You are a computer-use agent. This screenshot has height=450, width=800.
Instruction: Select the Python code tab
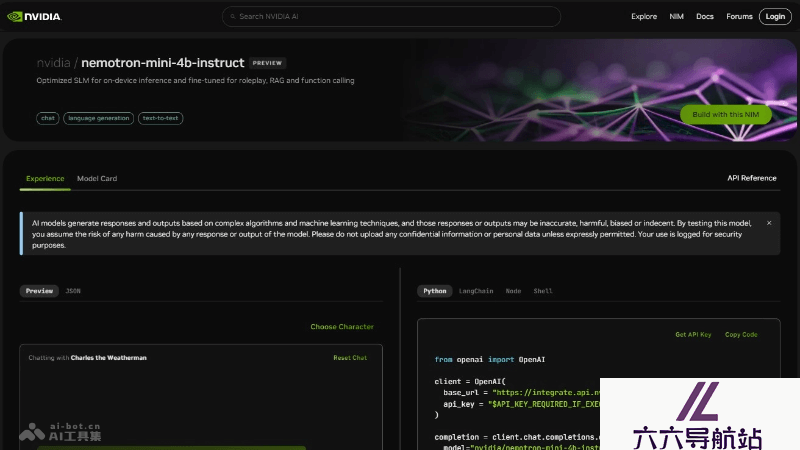[435, 291]
